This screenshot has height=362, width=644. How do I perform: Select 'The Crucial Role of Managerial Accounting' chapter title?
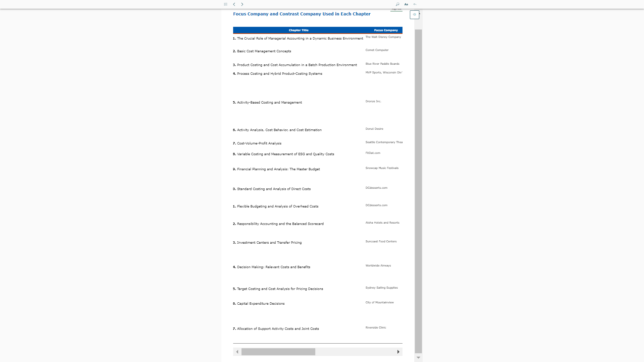click(300, 39)
